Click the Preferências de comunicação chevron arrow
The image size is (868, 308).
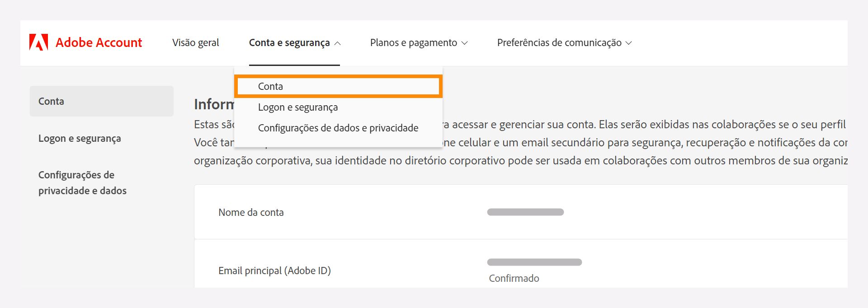click(629, 43)
